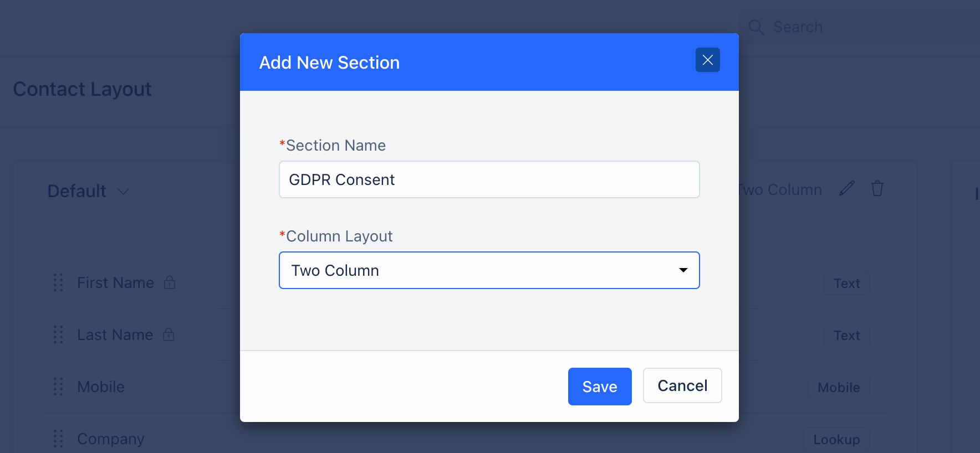Click the lock icon beside First Name

click(x=170, y=282)
